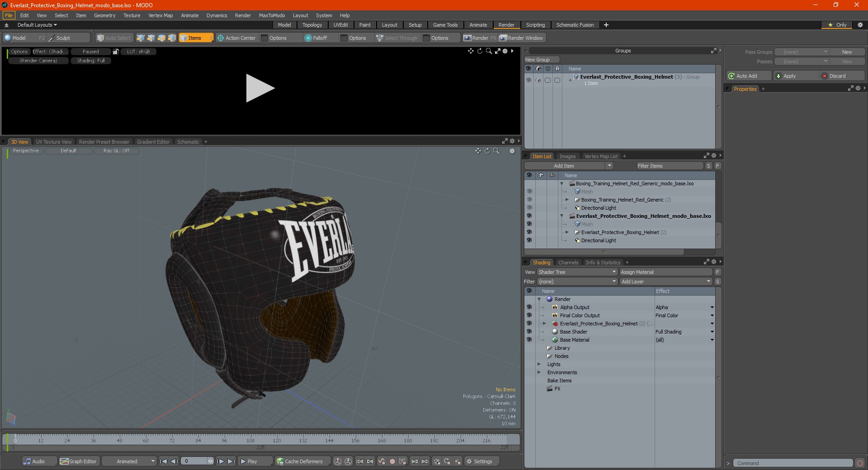
Task: Expand Lights in Shader Tree
Action: click(x=539, y=364)
